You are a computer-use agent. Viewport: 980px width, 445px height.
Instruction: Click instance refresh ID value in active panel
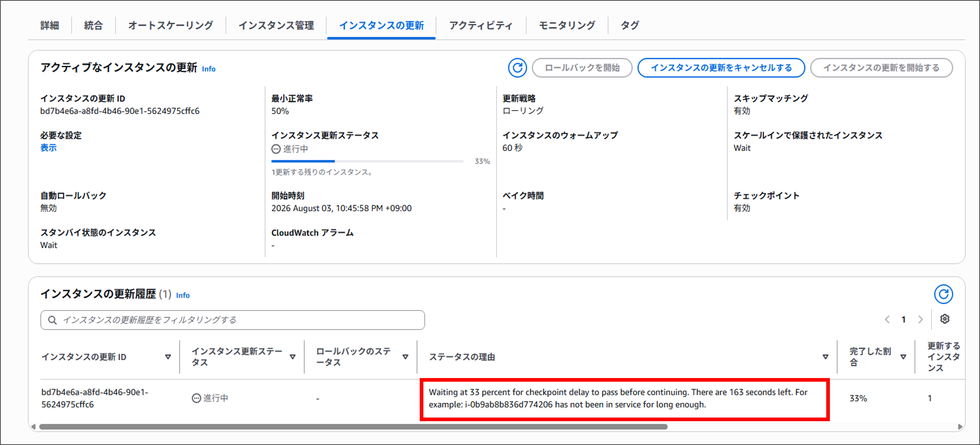(120, 111)
